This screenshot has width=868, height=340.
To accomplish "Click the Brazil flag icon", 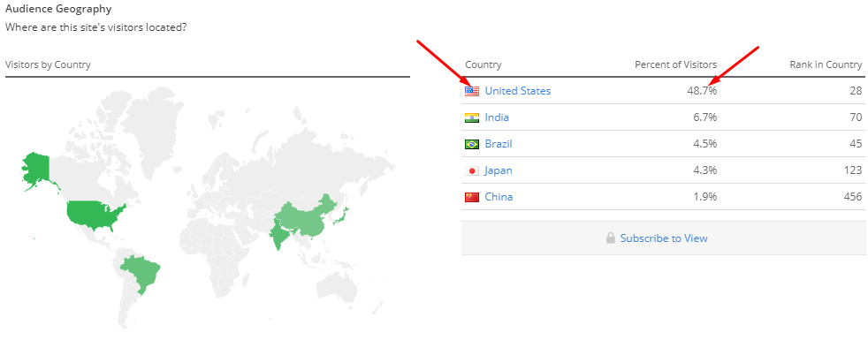I will pos(472,144).
